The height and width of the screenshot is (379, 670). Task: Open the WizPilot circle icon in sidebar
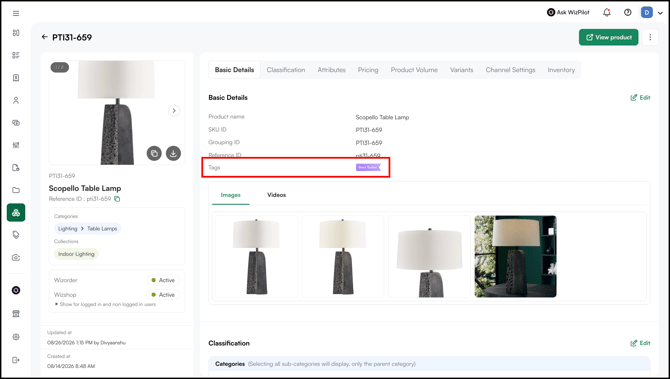click(16, 290)
